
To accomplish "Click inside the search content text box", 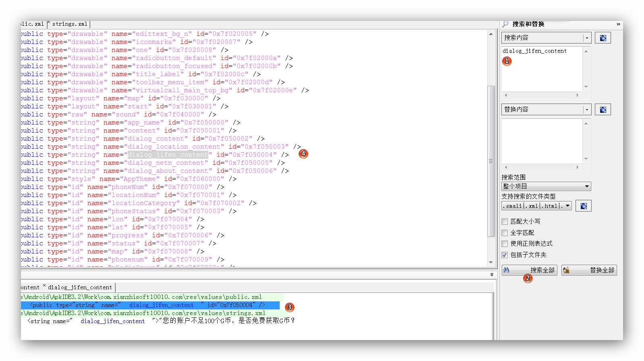I will tap(542, 69).
